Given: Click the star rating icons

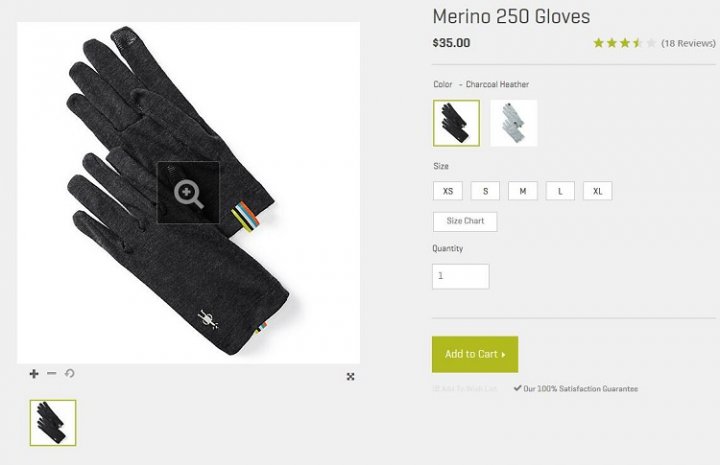Looking at the screenshot, I should point(624,43).
